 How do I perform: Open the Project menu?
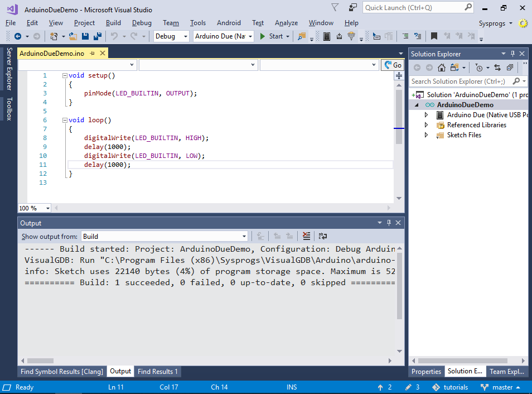pos(84,23)
